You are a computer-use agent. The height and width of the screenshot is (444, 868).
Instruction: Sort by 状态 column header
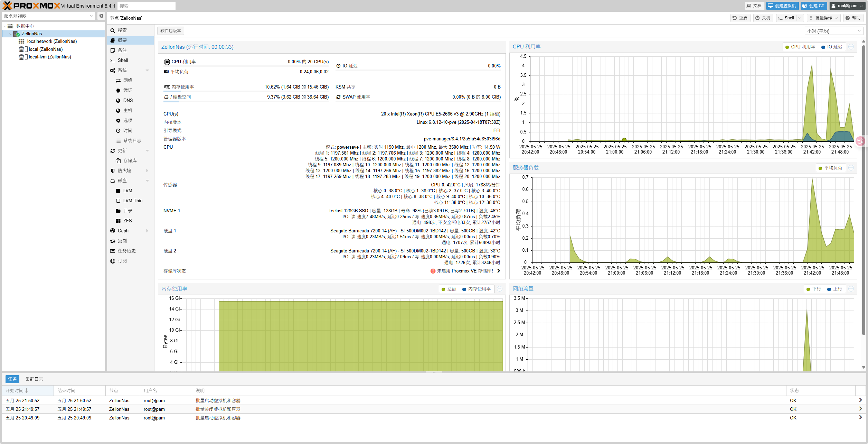pos(821,391)
